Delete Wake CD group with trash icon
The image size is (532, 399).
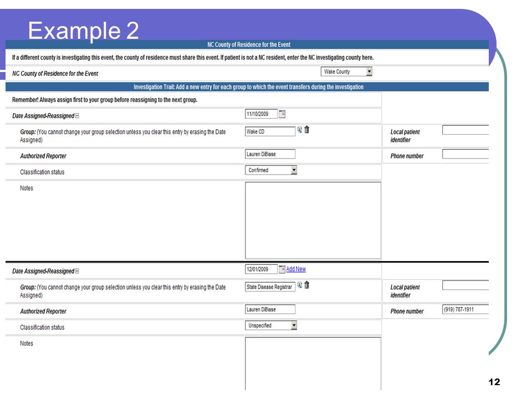pos(306,130)
